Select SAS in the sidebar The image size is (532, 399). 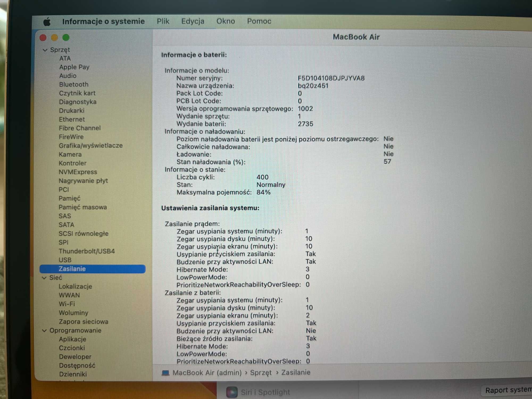pyautogui.click(x=65, y=216)
